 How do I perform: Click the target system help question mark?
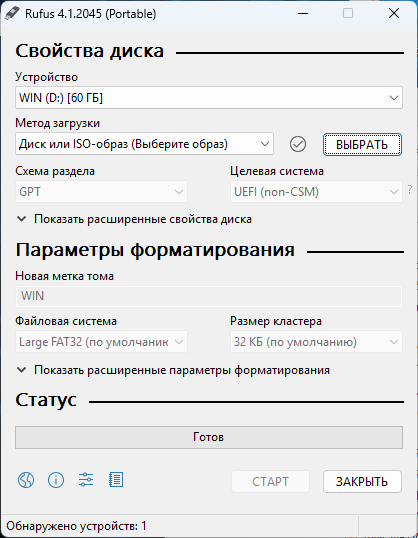pos(410,190)
